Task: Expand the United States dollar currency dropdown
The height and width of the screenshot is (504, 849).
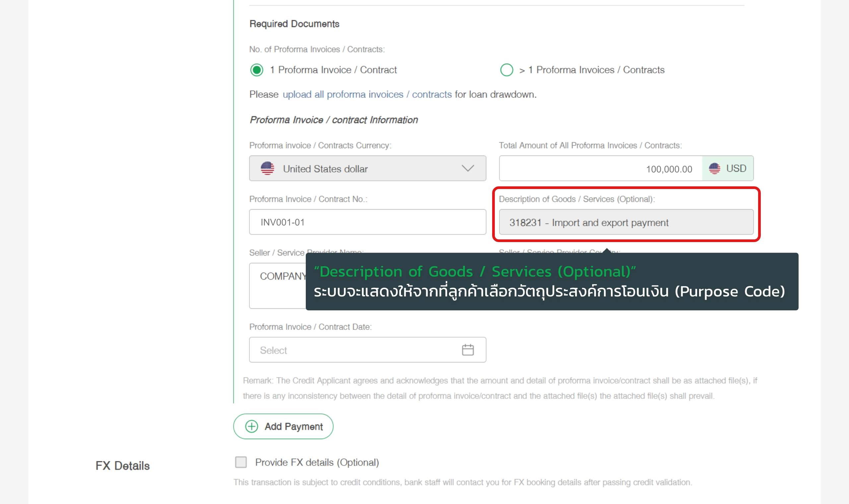Action: [367, 168]
